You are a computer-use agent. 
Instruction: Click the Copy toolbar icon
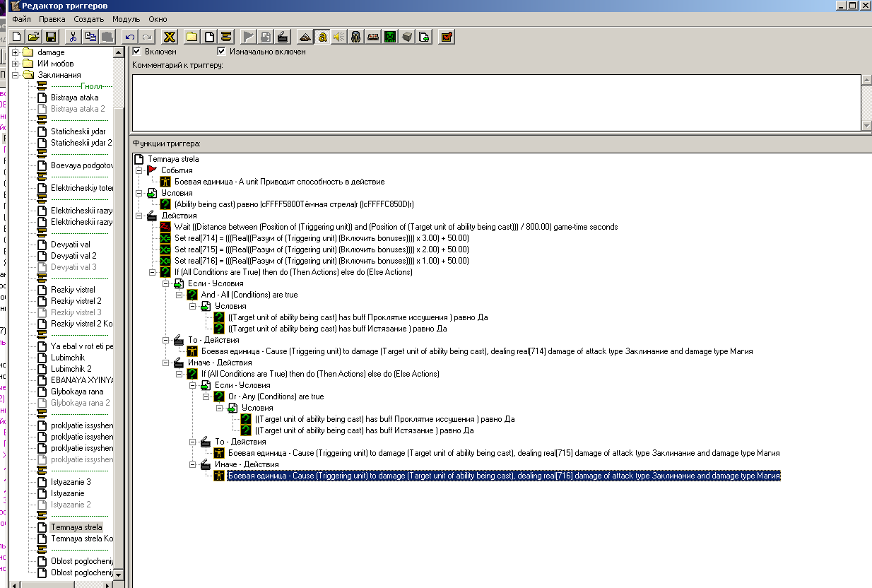[x=90, y=37]
